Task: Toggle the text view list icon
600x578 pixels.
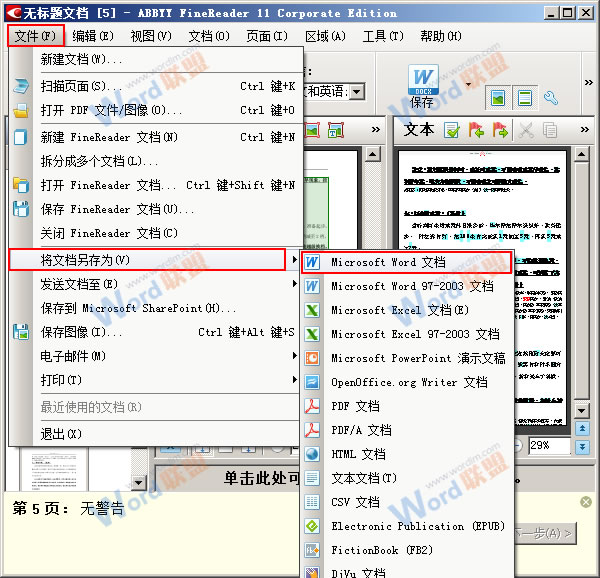Action: (x=525, y=98)
